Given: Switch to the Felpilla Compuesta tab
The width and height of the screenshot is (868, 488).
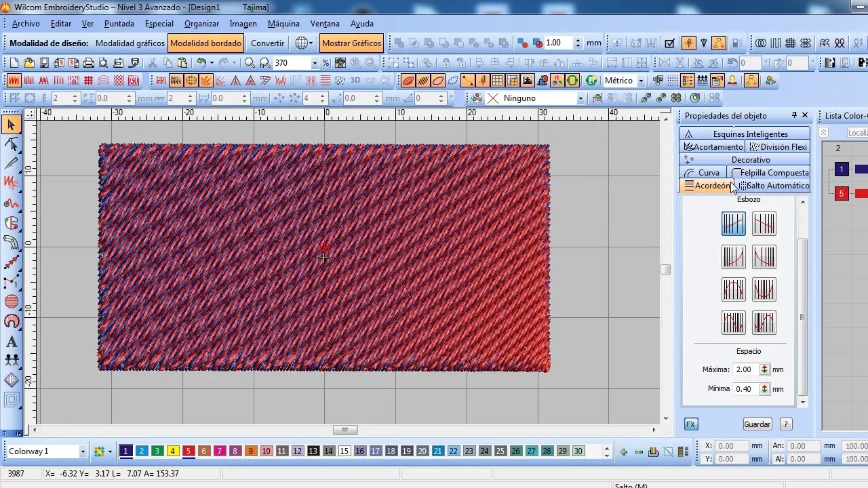Looking at the screenshot, I should click(x=769, y=173).
